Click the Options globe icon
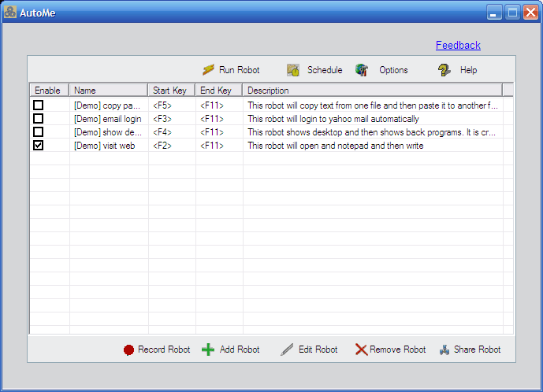543x392 pixels. pos(362,70)
